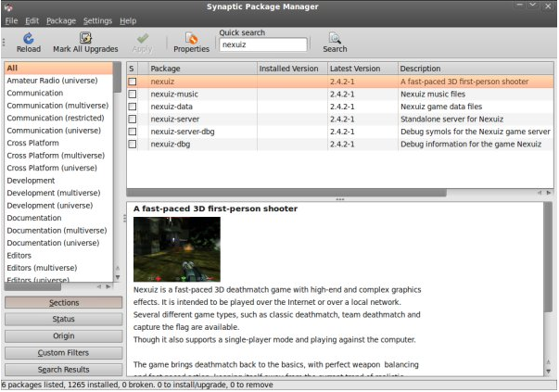Screen dimensions: 559x392
Task: Sort by Latest Version column header
Action: 362,69
